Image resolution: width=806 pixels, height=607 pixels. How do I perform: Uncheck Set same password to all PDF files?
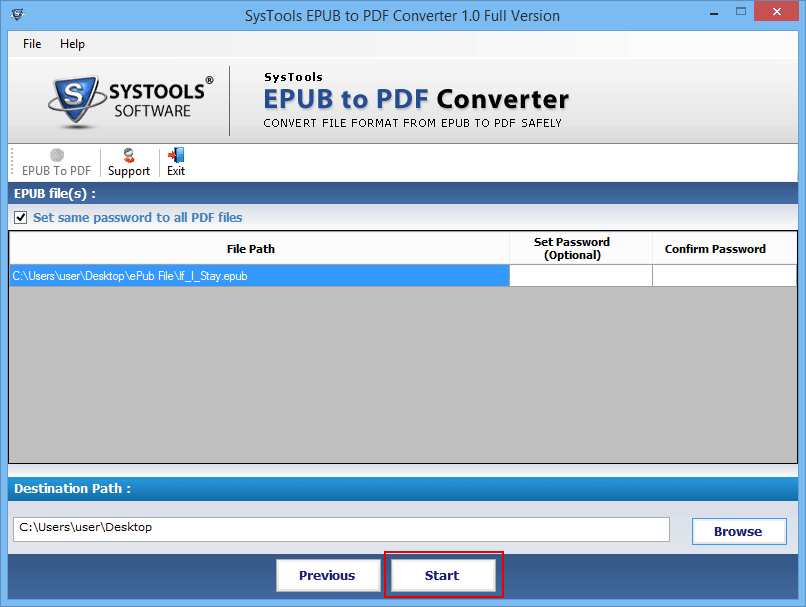tap(21, 217)
